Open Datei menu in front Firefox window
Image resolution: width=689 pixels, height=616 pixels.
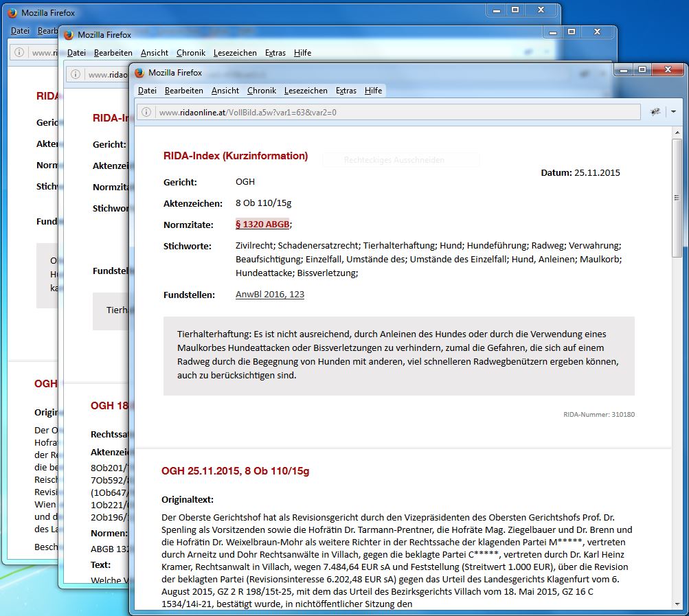click(x=147, y=91)
